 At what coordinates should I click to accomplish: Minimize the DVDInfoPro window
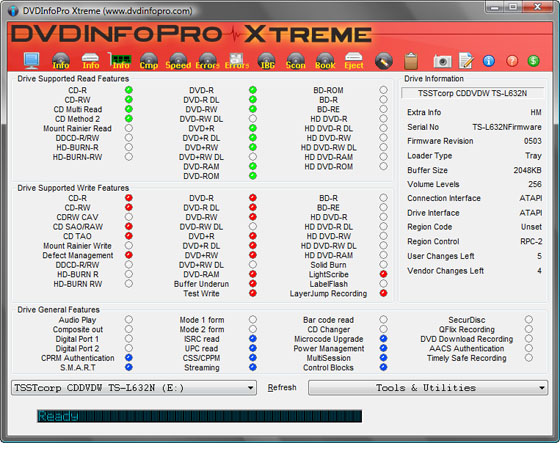495,7
